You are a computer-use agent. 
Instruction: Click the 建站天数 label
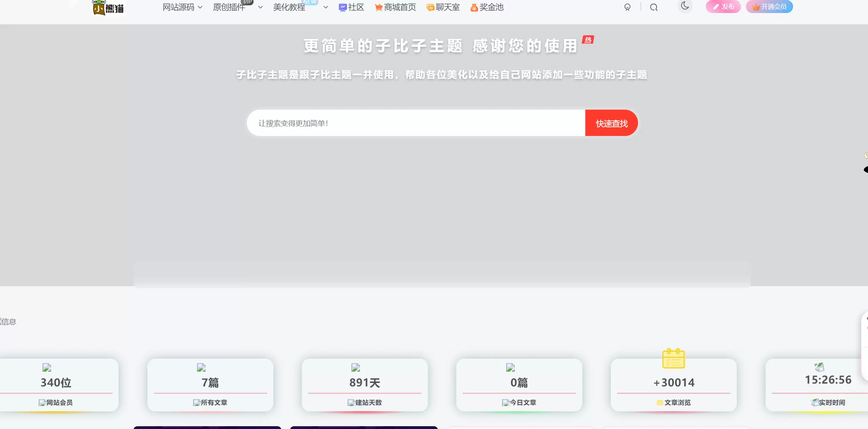point(368,403)
